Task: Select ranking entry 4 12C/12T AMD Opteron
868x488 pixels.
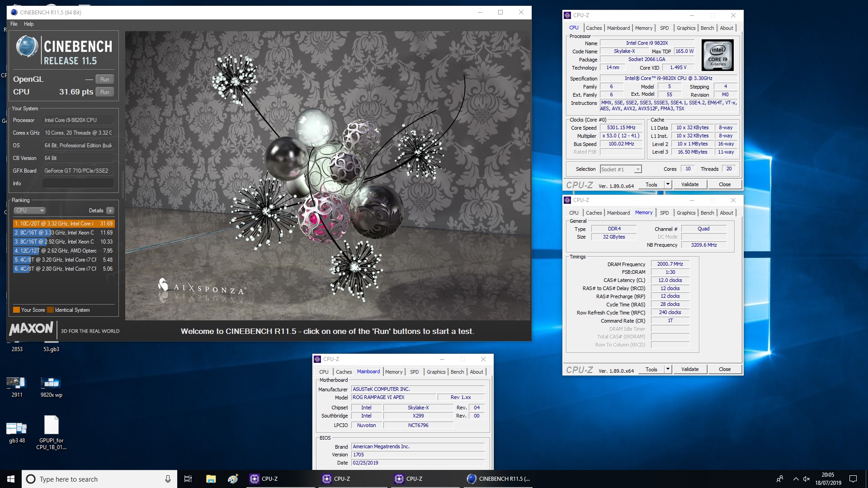Action: (x=64, y=251)
